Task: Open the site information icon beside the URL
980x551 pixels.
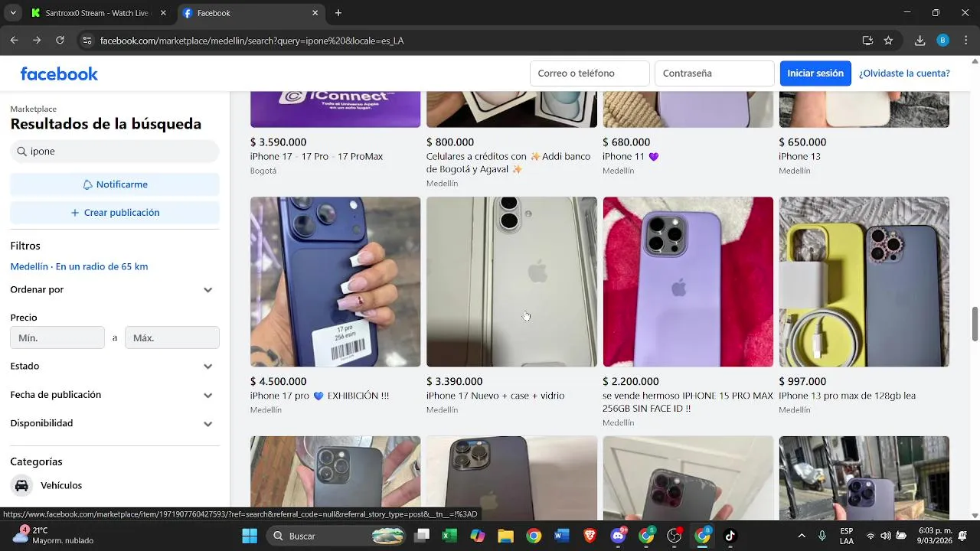Action: tap(87, 41)
